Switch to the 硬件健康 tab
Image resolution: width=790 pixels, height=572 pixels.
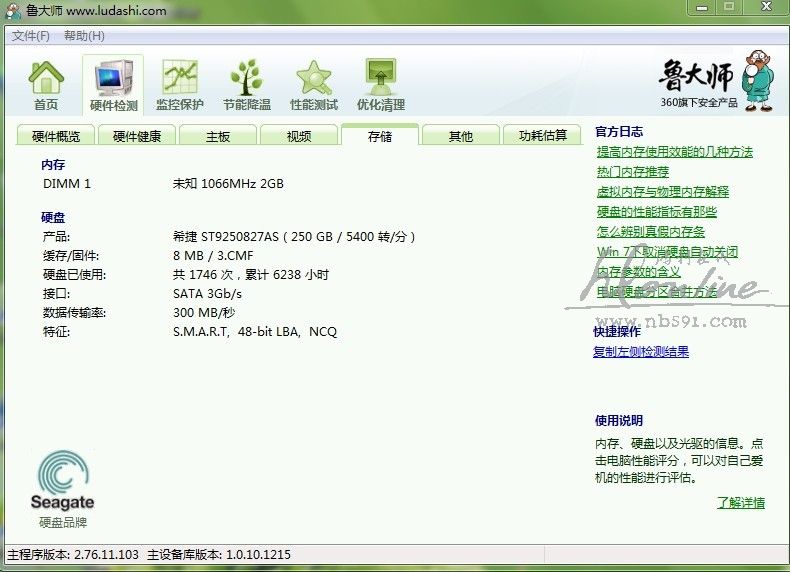pos(137,136)
